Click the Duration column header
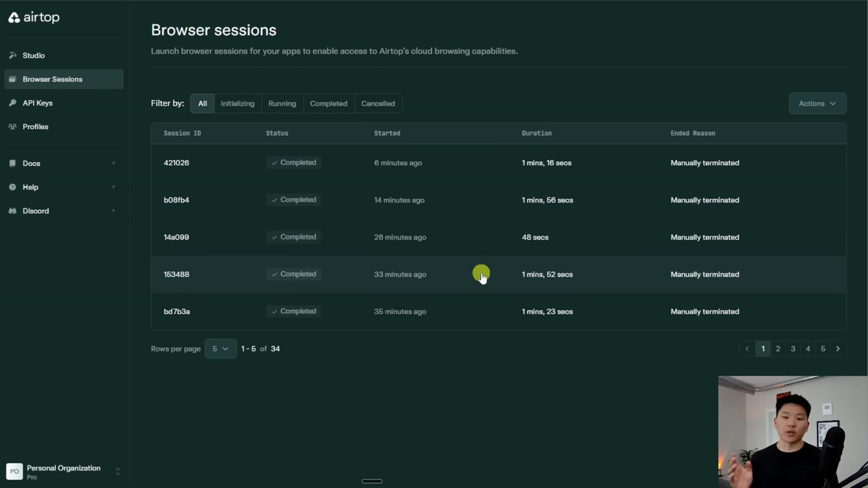Image resolution: width=868 pixels, height=488 pixels. click(537, 133)
